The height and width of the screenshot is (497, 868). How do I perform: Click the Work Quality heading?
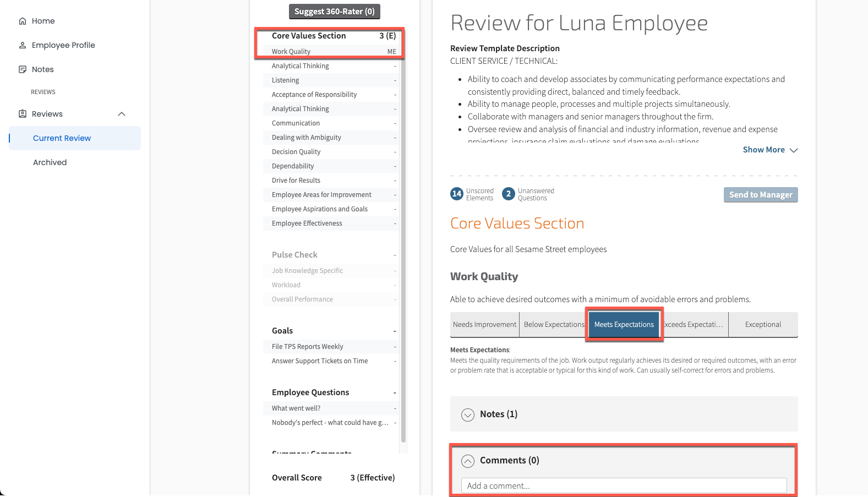click(484, 277)
